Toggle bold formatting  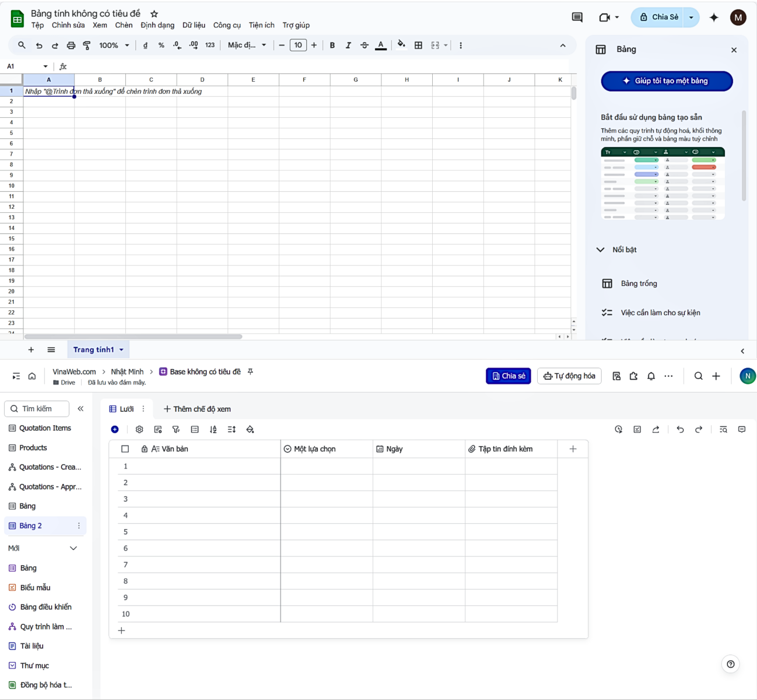coord(332,45)
